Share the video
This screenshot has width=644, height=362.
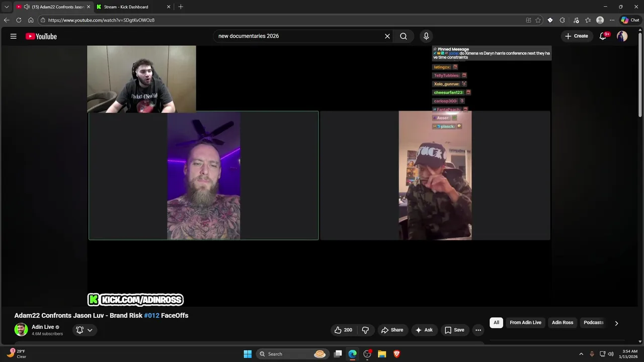(392, 330)
